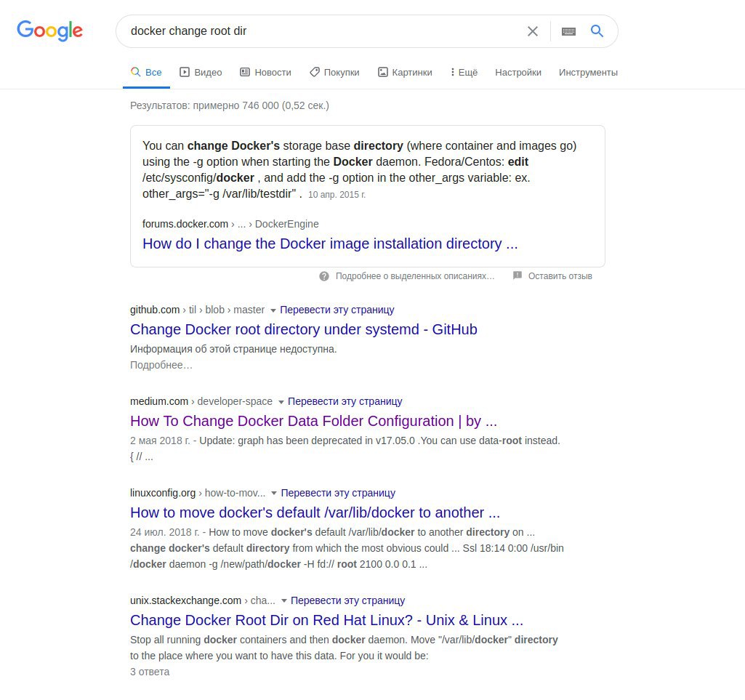The width and height of the screenshot is (745, 700).
Task: Open 'How To Change Docker Data Folder Configuration' result
Action: pos(313,421)
